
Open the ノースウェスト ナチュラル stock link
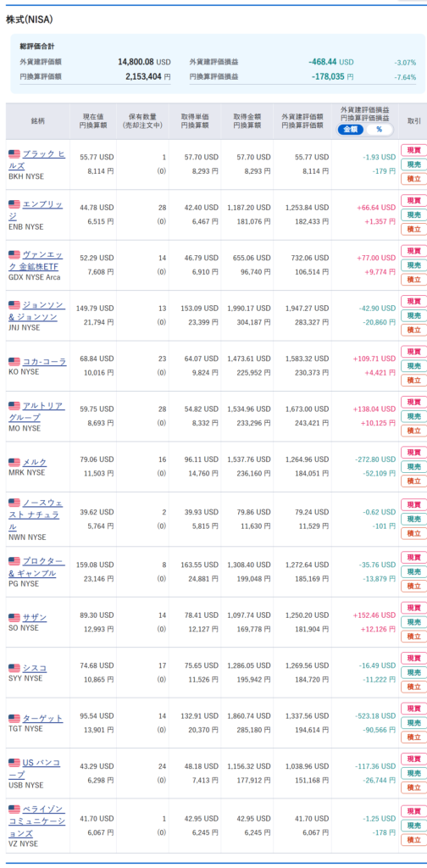tap(36, 515)
